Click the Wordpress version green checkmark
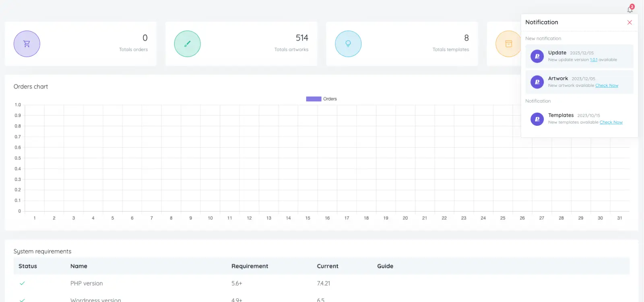Image resolution: width=644 pixels, height=302 pixels. 22,300
